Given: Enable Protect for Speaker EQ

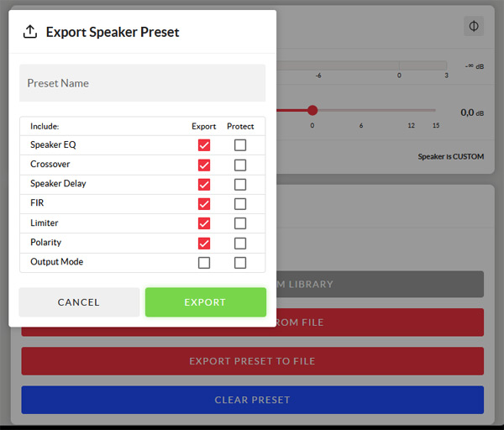Looking at the screenshot, I should pos(240,145).
